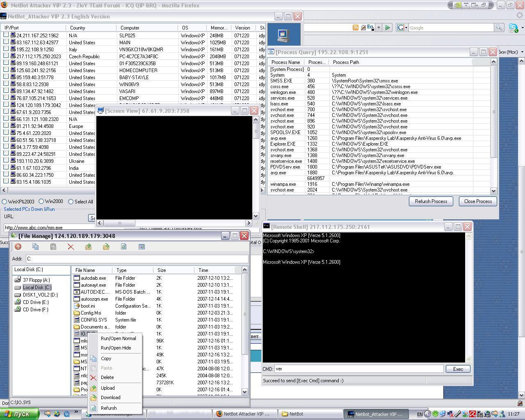Click the view-mode grid icon in File Manage toolbar

point(142,247)
